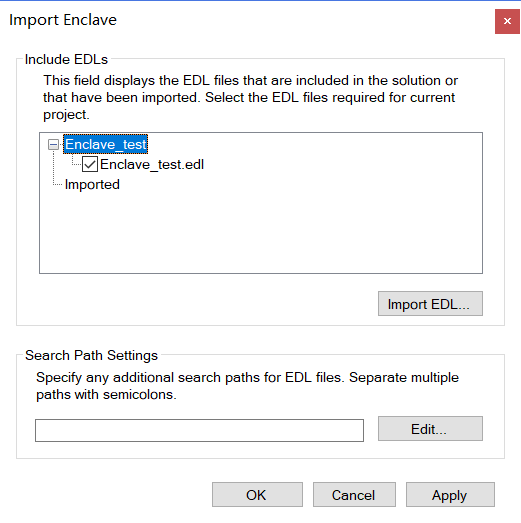This screenshot has height=523, width=521.
Task: Click the Search Path Settings group label
Action: coord(91,355)
